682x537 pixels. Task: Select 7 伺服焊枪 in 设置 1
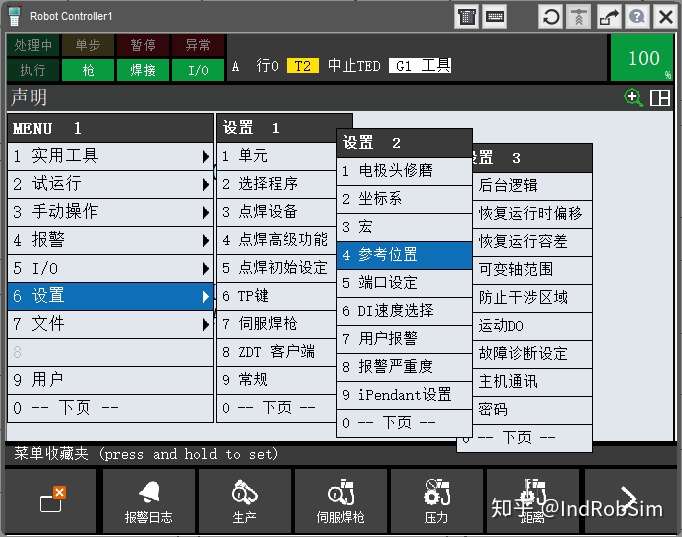pos(277,324)
